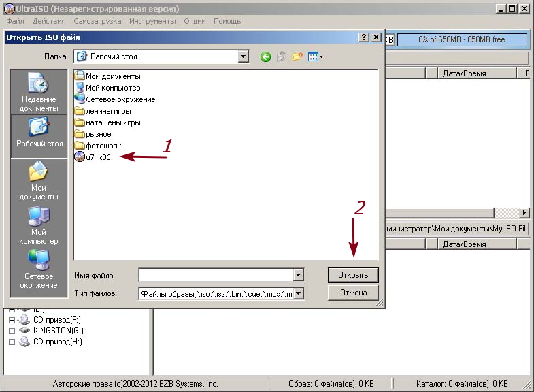Open Мой компьютер in the places bar
This screenshot has height=392, width=534.
[x=39, y=225]
